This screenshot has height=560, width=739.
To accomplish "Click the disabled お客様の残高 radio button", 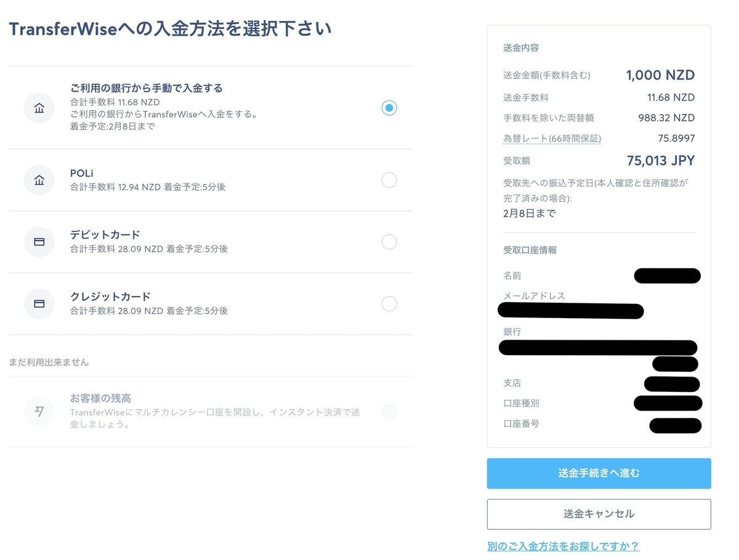I will click(389, 412).
